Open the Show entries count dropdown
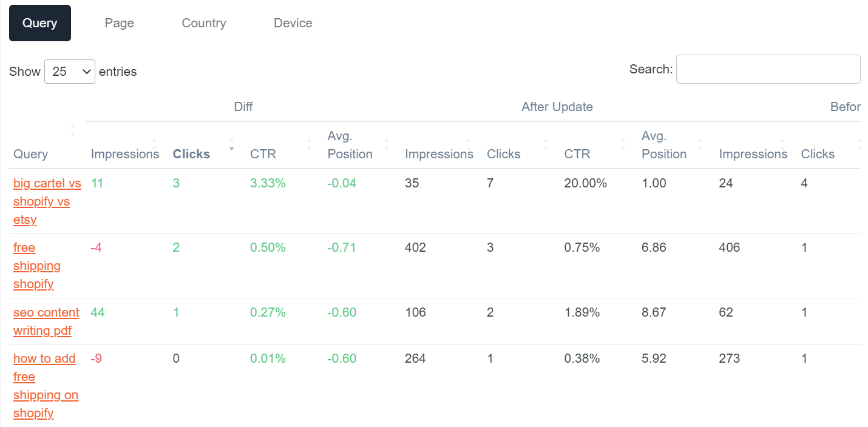This screenshot has height=427, width=868. click(70, 72)
